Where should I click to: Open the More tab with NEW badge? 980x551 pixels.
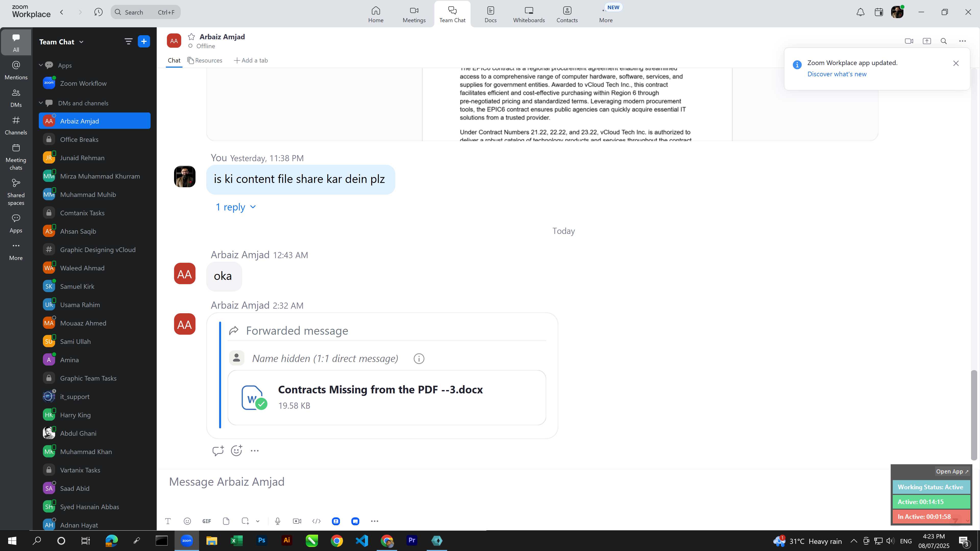click(x=606, y=14)
